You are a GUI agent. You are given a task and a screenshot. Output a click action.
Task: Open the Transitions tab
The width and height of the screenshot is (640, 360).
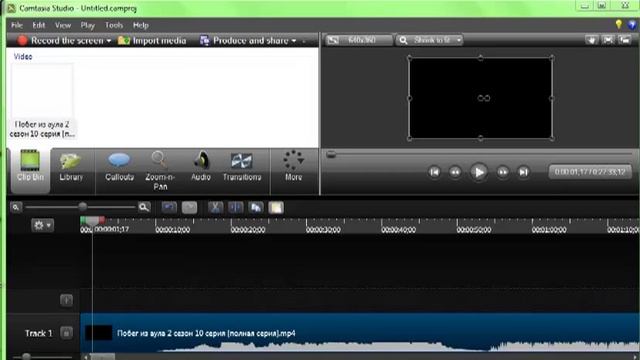(242, 166)
